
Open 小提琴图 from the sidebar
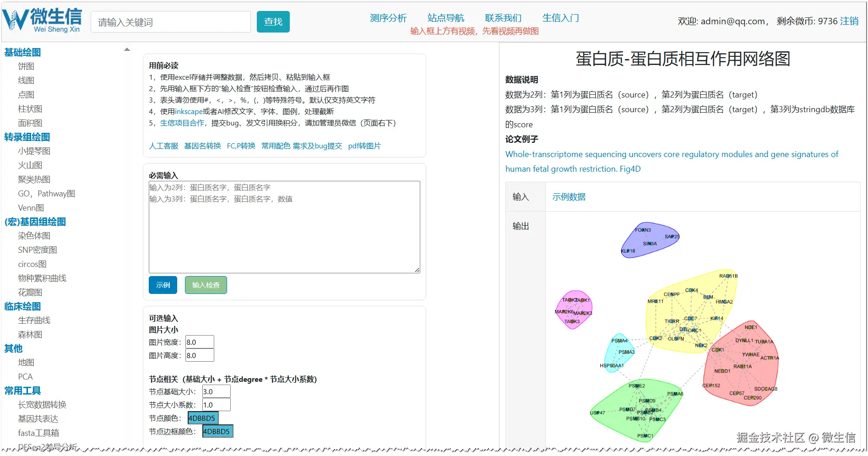pos(34,151)
